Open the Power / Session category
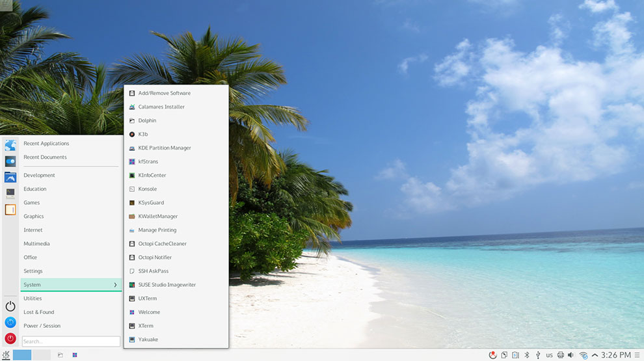The width and height of the screenshot is (644, 361). point(70,326)
